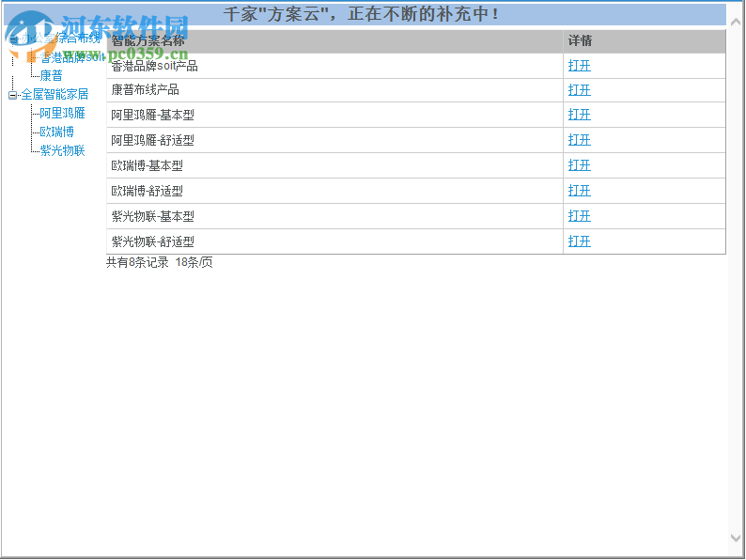The height and width of the screenshot is (560, 746).
Task: Click the 共有8条记录 18条/页 text
Action: point(160,262)
